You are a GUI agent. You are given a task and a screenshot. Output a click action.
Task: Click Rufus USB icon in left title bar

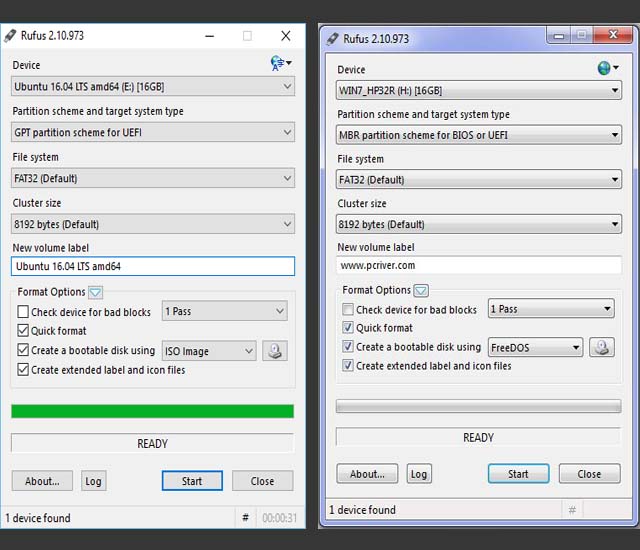coord(10,36)
